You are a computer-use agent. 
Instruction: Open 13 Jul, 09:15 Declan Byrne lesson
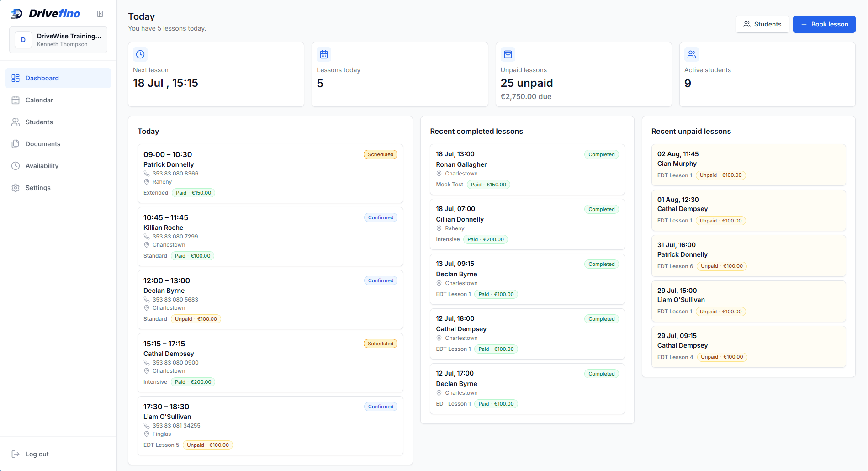(x=527, y=279)
